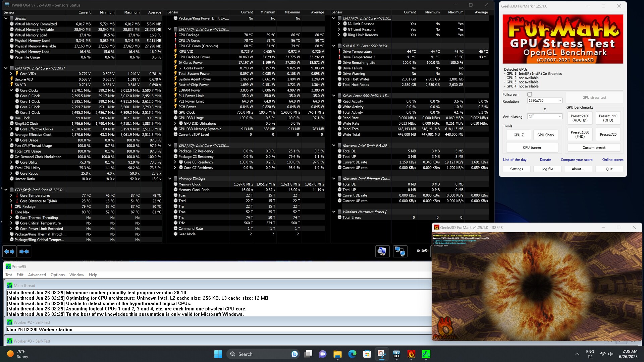
Task: Open FurMark Settings button
Action: click(x=516, y=169)
